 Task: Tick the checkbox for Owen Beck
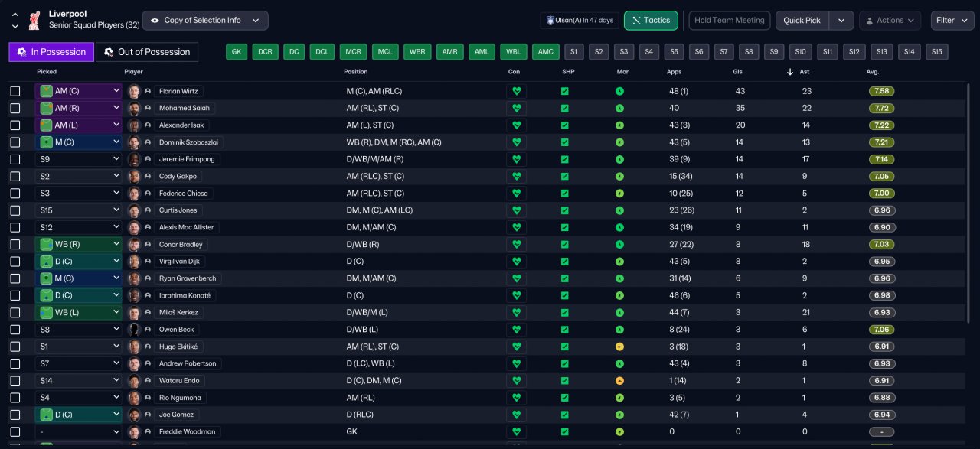pyautogui.click(x=15, y=330)
